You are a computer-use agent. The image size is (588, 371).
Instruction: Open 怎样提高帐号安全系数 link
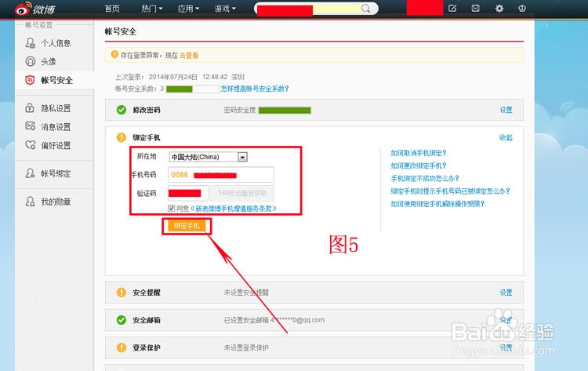(255, 89)
